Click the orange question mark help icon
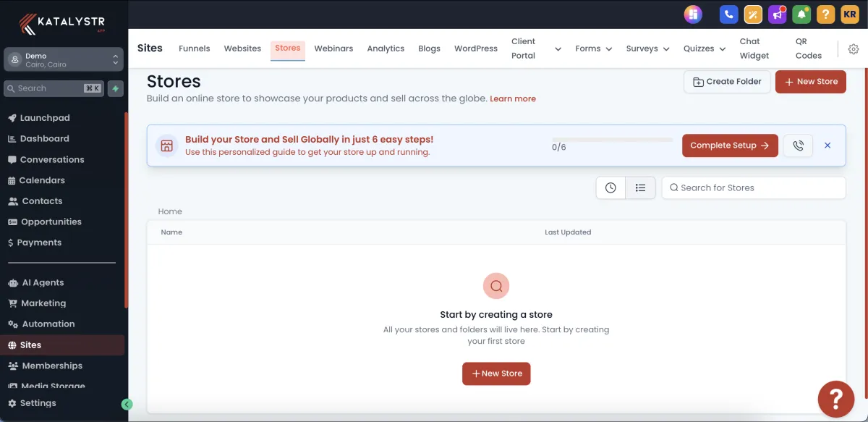This screenshot has width=868, height=422. [825, 14]
